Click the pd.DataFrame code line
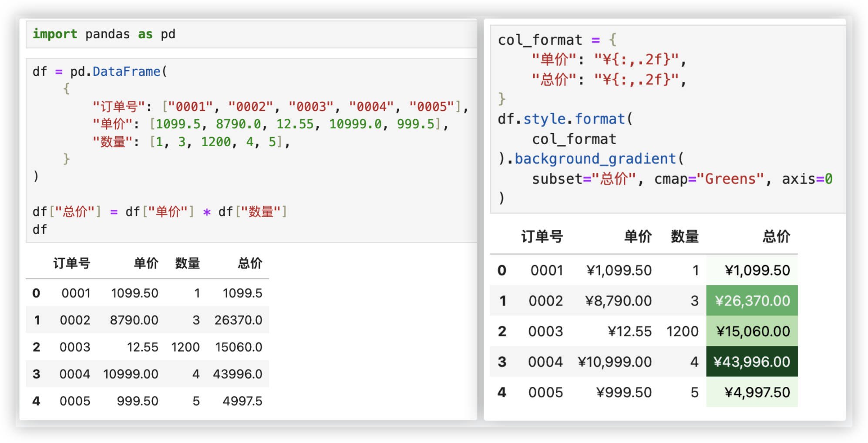The width and height of the screenshot is (868, 443). (100, 72)
